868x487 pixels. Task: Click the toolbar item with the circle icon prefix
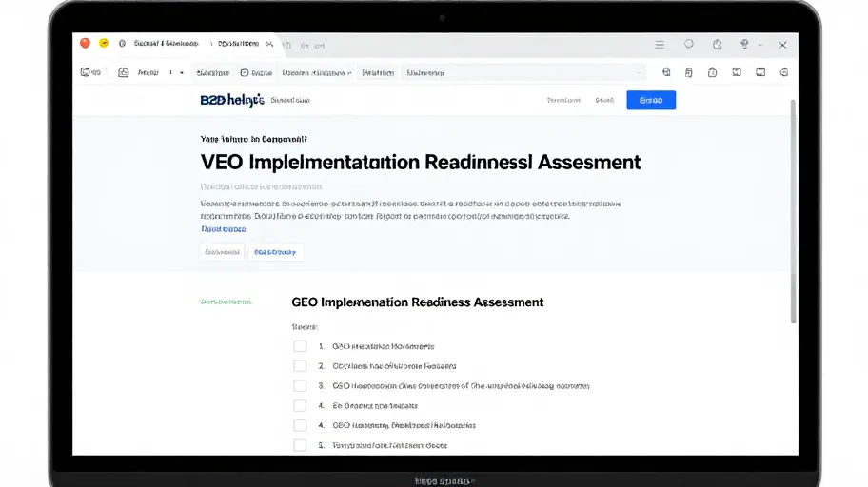[256, 73]
